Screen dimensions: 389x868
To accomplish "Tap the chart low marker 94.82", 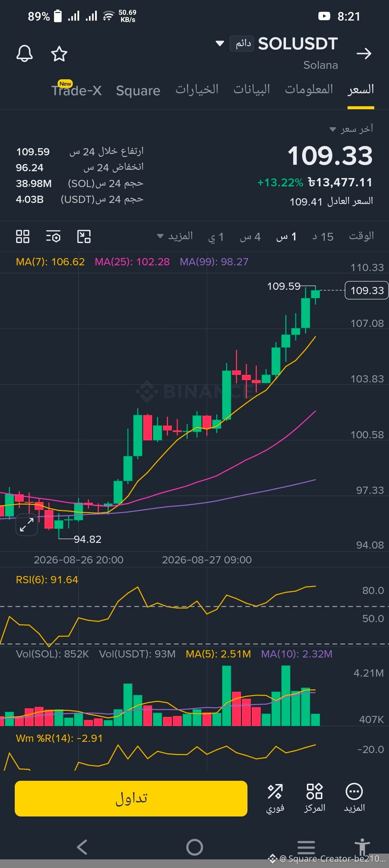I will (x=88, y=539).
